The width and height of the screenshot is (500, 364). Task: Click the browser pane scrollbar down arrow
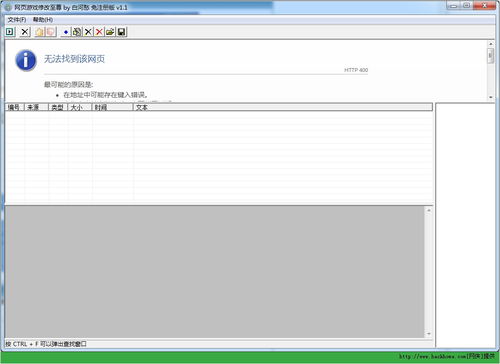pos(490,97)
